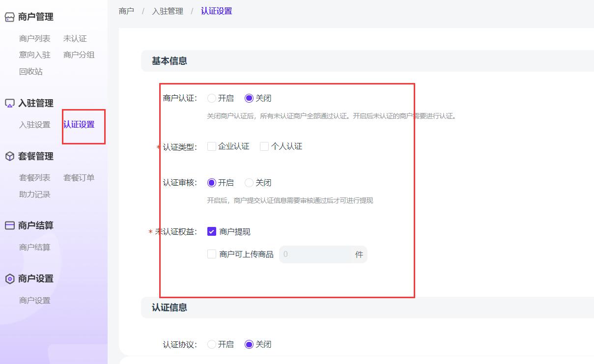Open 套餐订单 in sidebar
Screen dimensions: 594x364
pos(79,178)
